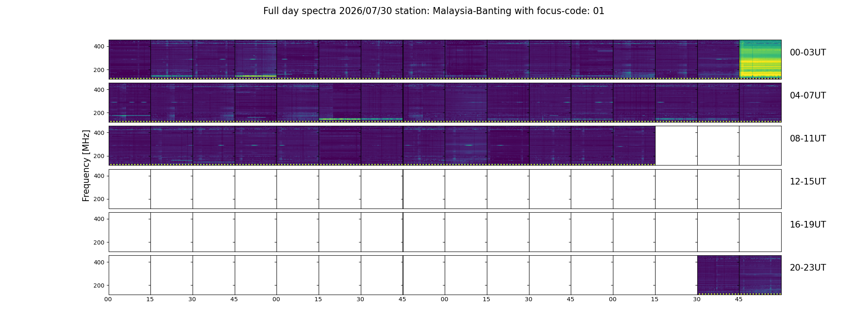Click the plot title mentioning Malaysia-Banting

[x=434, y=11]
